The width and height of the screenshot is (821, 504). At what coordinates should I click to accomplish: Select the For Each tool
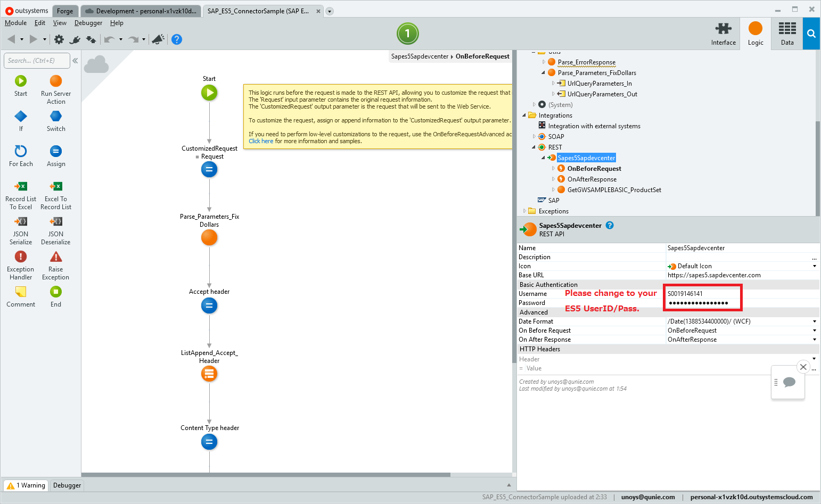click(x=20, y=156)
